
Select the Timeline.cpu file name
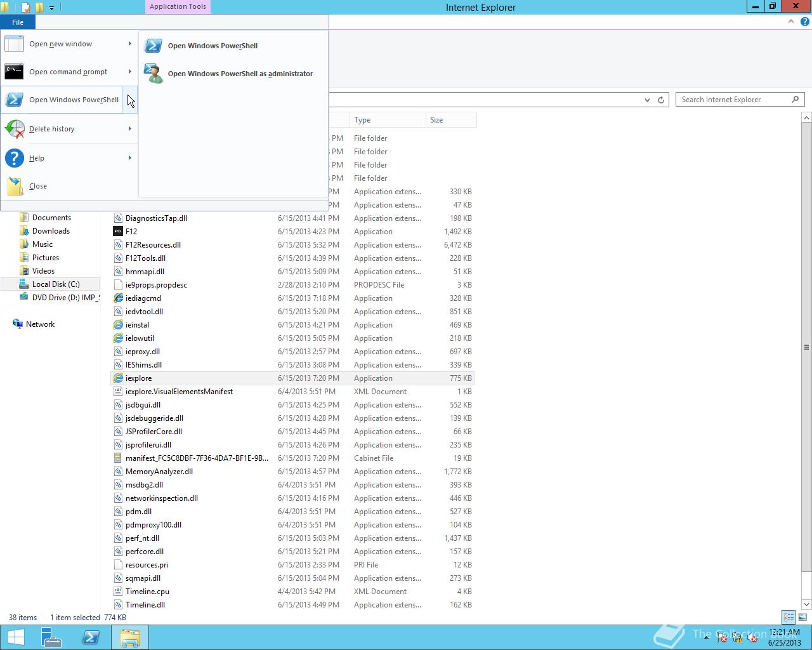click(x=147, y=592)
